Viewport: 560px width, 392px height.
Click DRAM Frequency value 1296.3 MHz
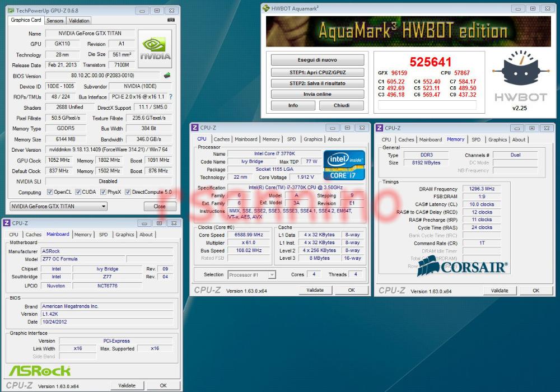click(482, 189)
